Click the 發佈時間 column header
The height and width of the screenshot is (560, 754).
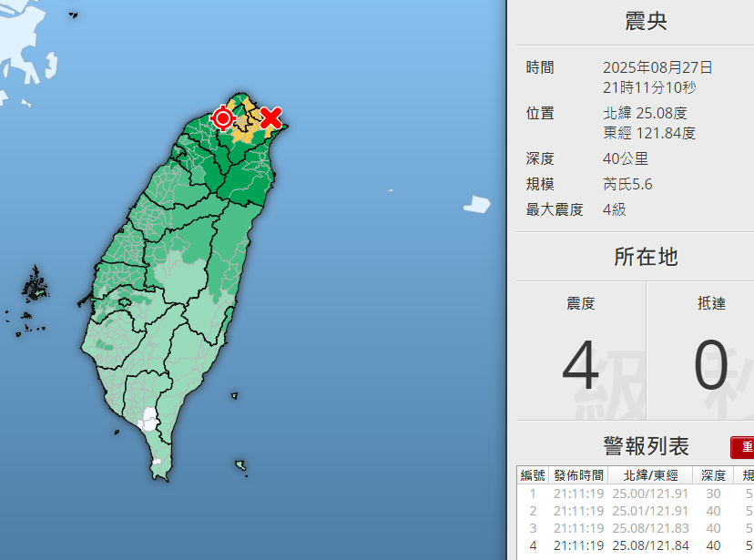578,475
